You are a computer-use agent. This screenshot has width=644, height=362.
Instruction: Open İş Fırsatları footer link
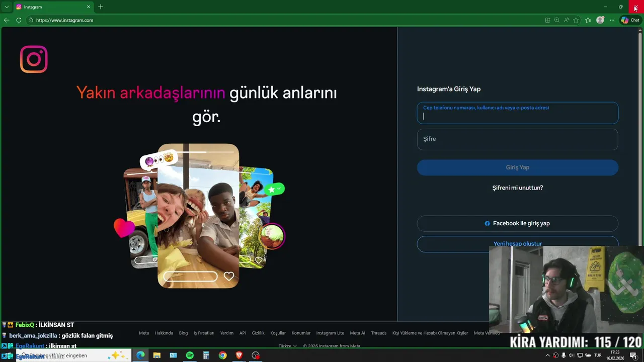click(x=204, y=333)
